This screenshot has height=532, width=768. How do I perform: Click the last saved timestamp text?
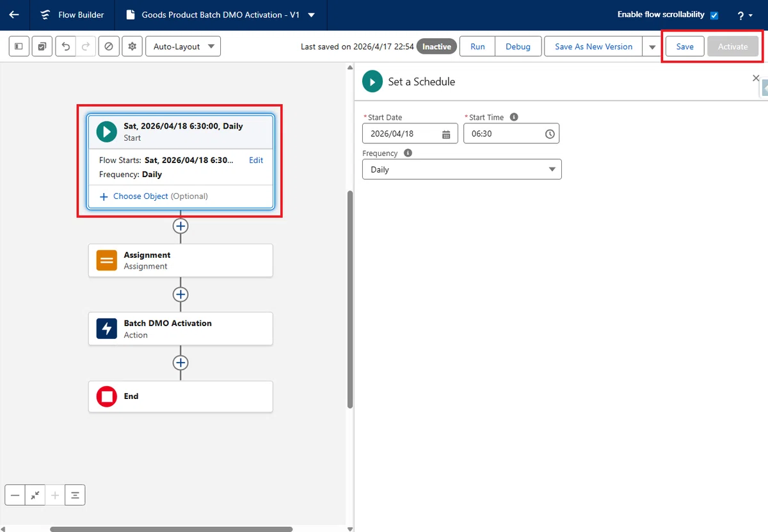[x=356, y=47]
